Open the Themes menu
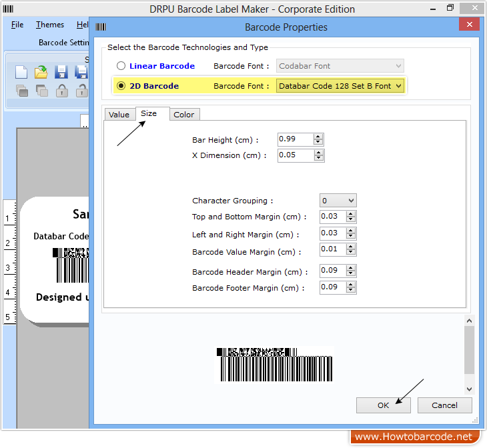The image size is (487, 448). [49, 25]
